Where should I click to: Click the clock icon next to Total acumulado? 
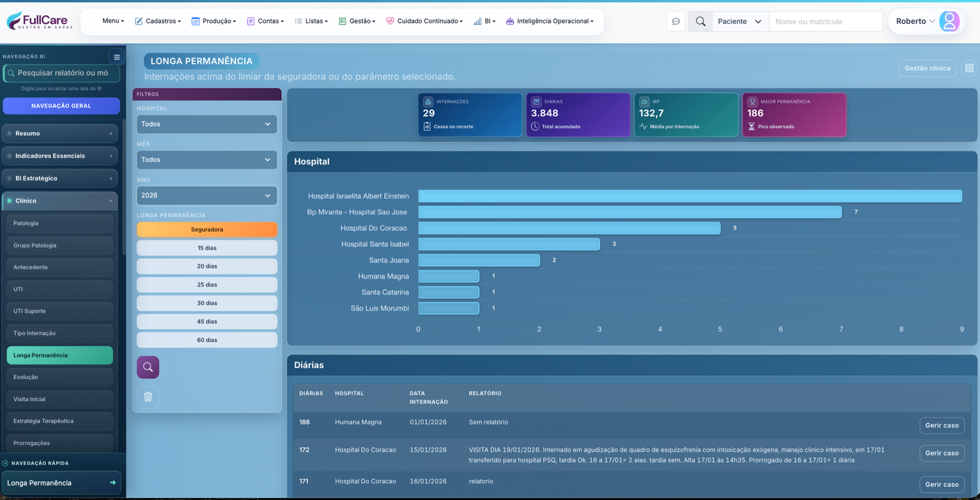(535, 127)
